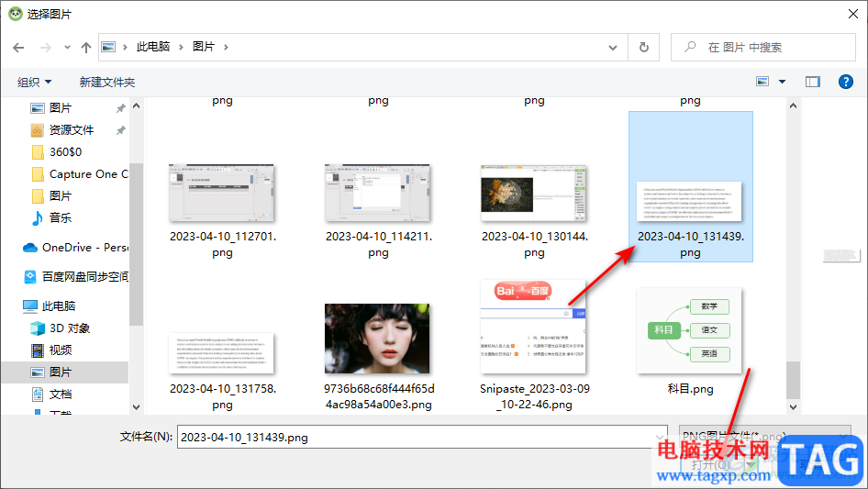Image resolution: width=868 pixels, height=489 pixels.
Task: Click file list scroll down arrow
Action: click(794, 407)
